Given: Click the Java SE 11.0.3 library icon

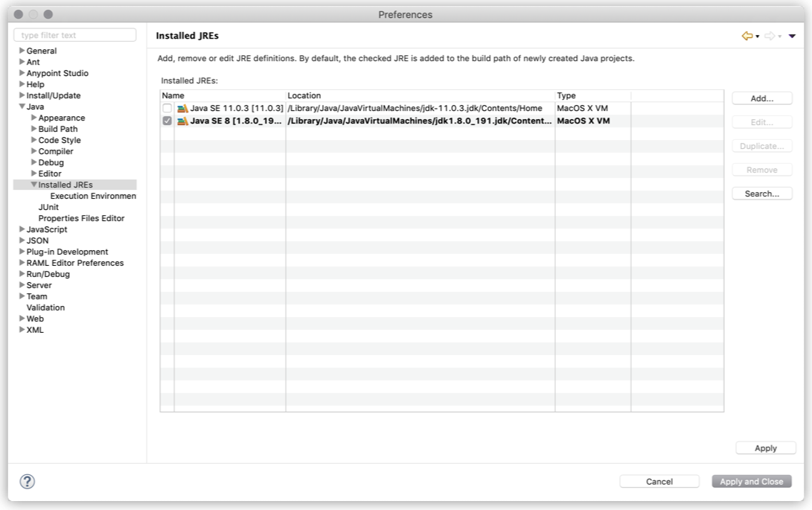Looking at the screenshot, I should pos(182,109).
